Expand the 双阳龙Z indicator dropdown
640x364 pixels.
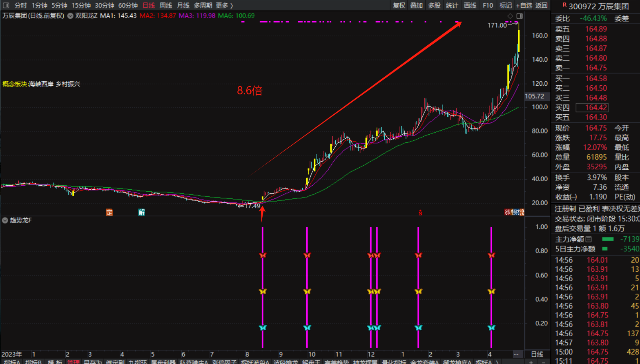[71, 16]
